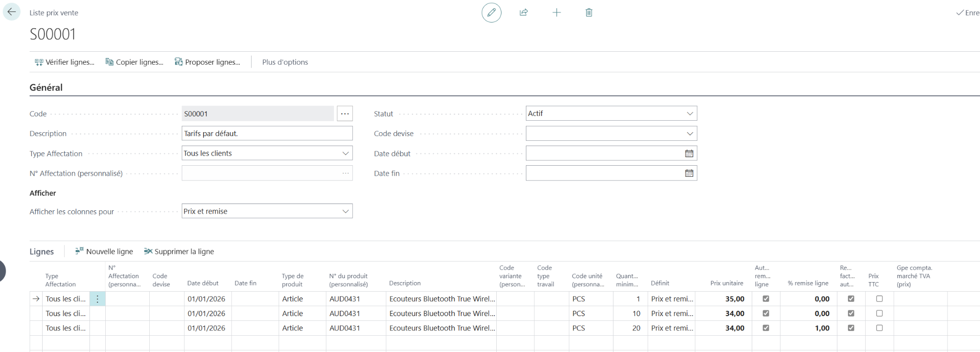Open Plus d'options menu
Screen dimensions: 980x352
[285, 62]
